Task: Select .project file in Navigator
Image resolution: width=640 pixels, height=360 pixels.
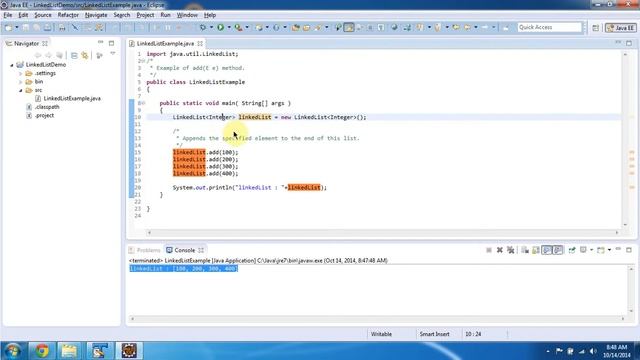Action: (44, 116)
